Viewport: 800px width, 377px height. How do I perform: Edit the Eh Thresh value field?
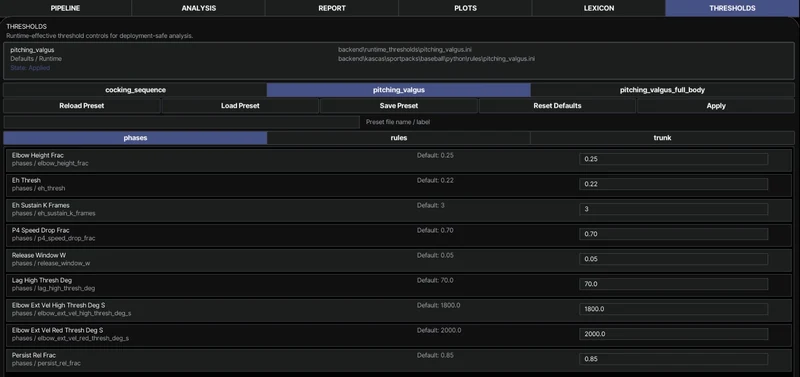[673, 184]
